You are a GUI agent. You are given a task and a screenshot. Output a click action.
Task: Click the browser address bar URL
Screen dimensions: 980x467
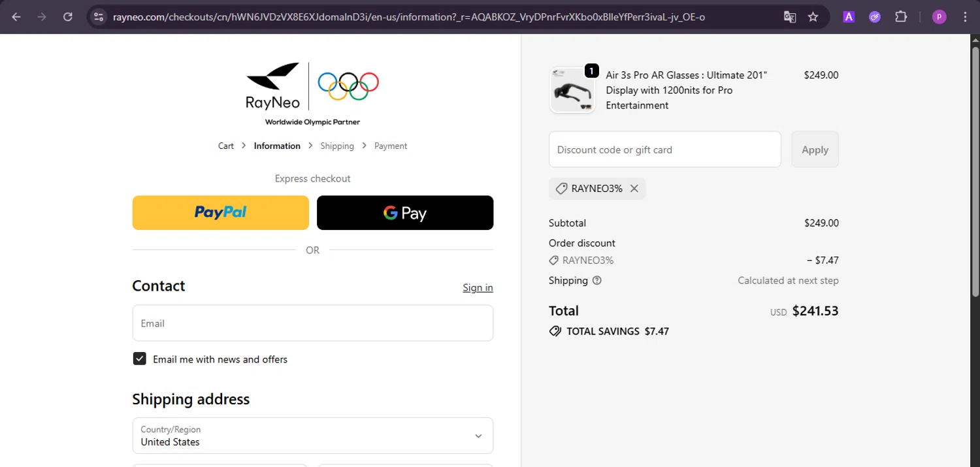(x=409, y=17)
